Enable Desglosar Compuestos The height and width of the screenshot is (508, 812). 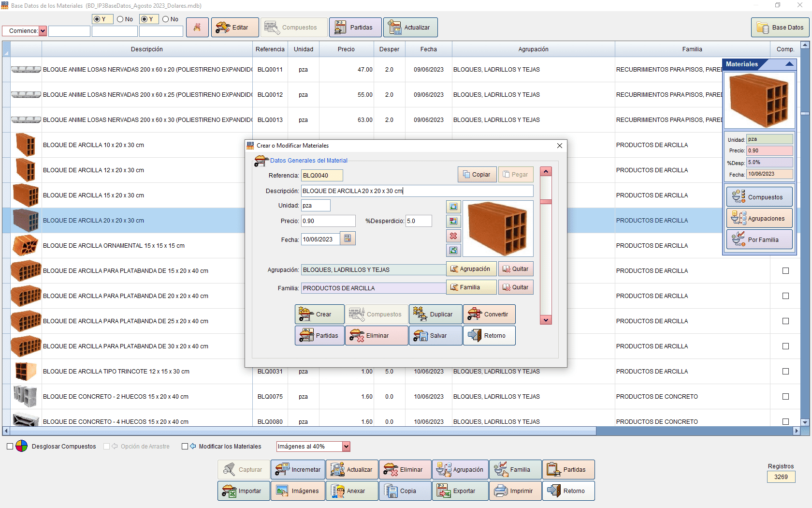(x=10, y=446)
